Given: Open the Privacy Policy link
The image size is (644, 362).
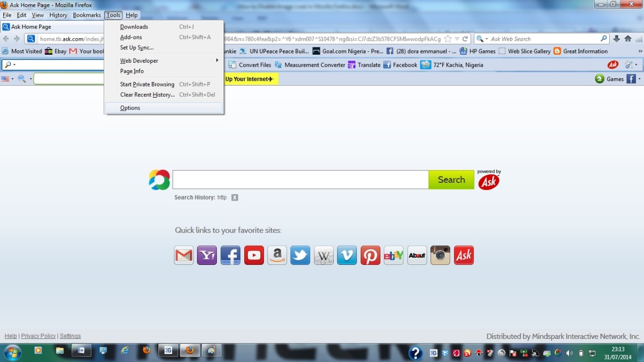Looking at the screenshot, I should point(38,336).
